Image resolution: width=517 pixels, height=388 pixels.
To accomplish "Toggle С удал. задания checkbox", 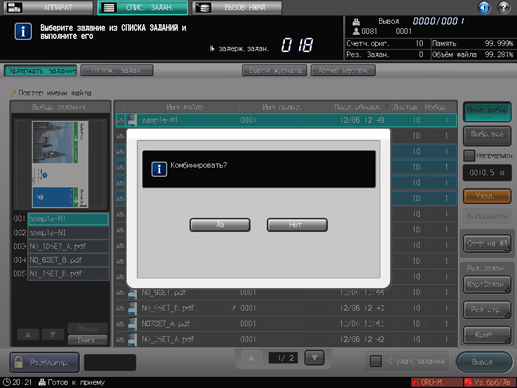I will 376,361.
